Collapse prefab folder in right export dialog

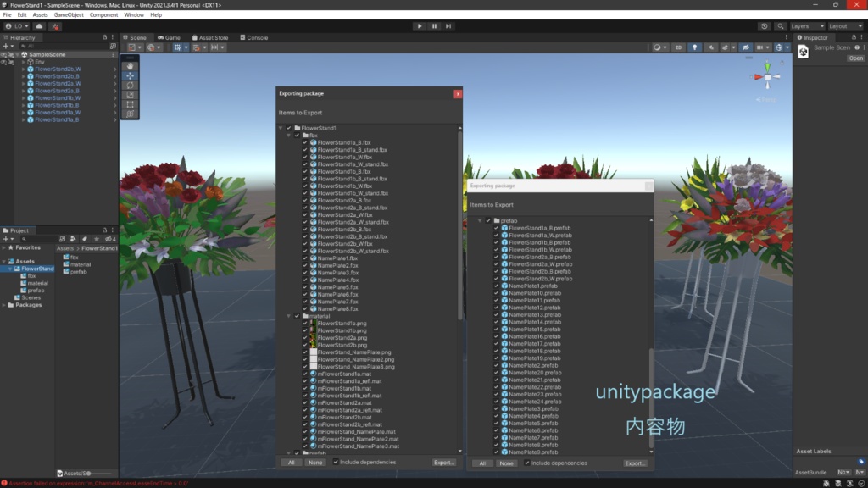[x=480, y=221]
